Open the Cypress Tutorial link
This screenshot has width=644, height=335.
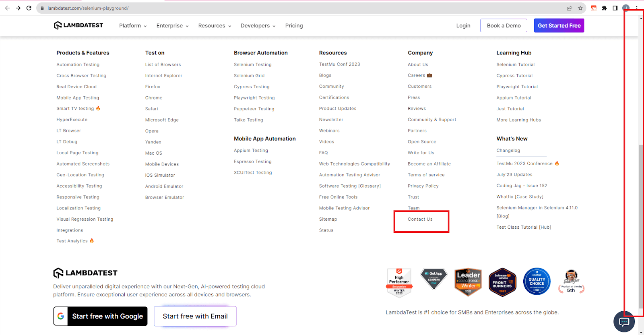tap(514, 76)
